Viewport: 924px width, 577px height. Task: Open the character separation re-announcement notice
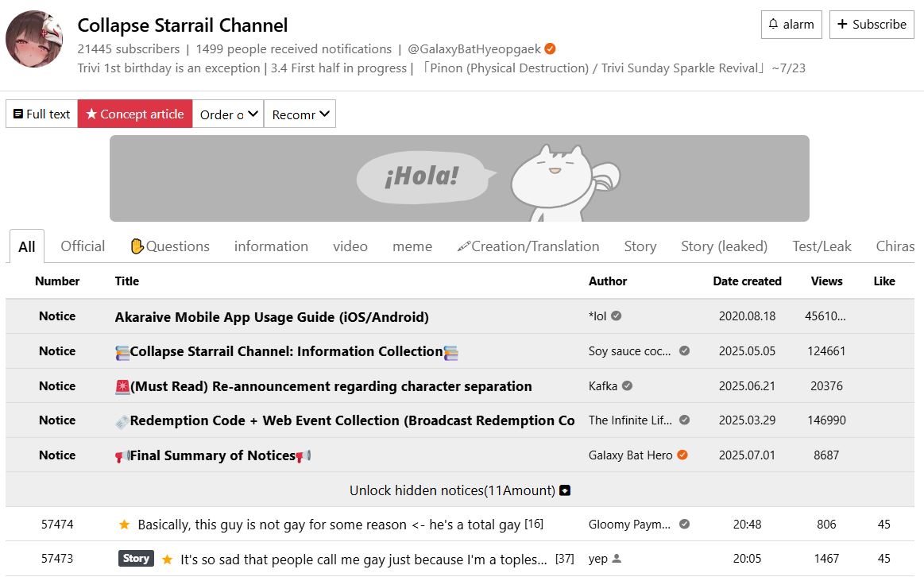tap(323, 386)
